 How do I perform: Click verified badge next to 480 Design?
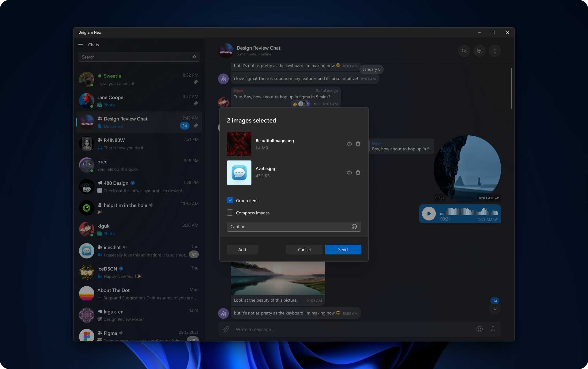pos(133,183)
